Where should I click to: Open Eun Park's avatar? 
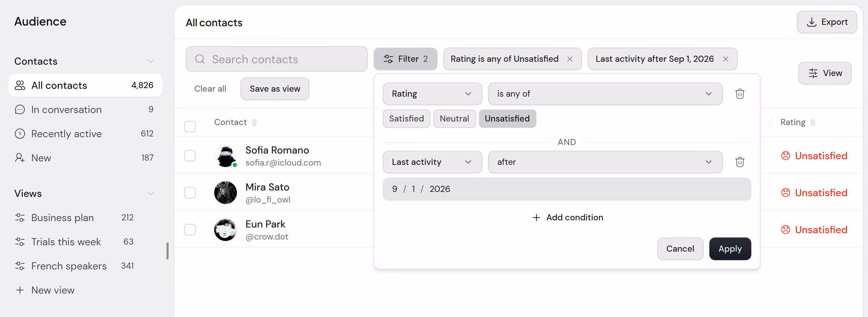click(x=225, y=230)
